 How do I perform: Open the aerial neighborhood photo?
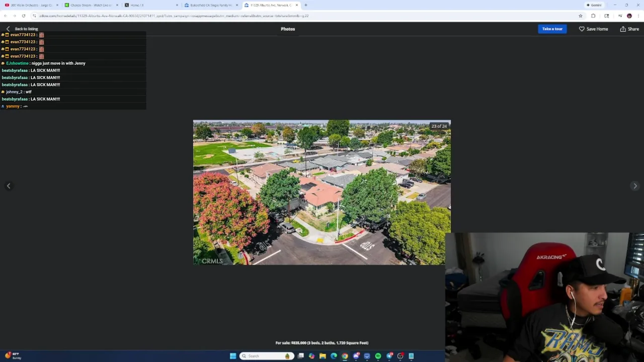click(x=321, y=192)
